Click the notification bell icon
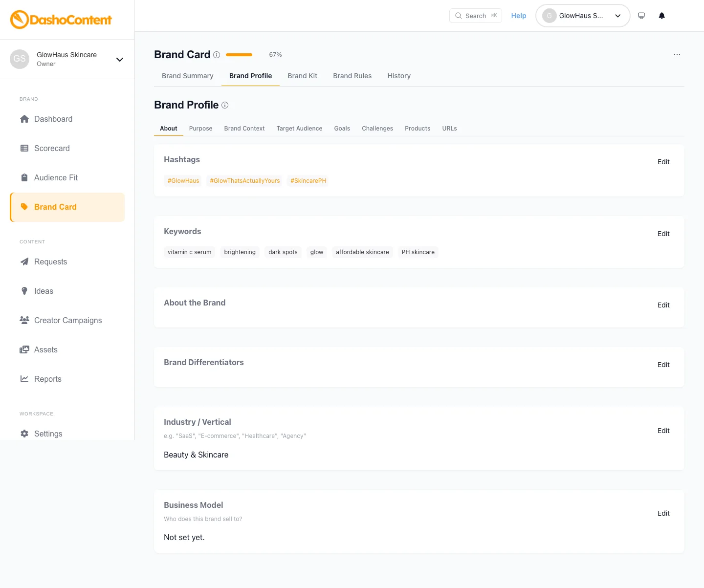Image resolution: width=704 pixels, height=588 pixels. 661,16
